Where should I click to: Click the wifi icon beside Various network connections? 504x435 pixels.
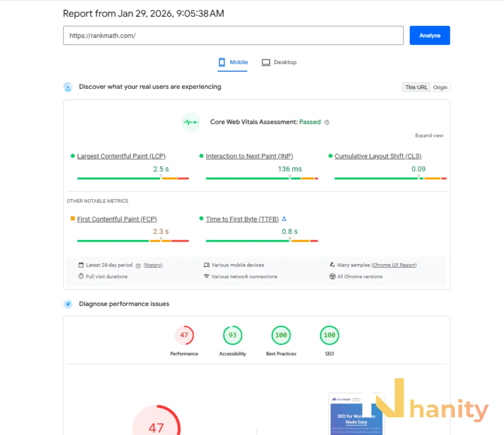coord(206,276)
